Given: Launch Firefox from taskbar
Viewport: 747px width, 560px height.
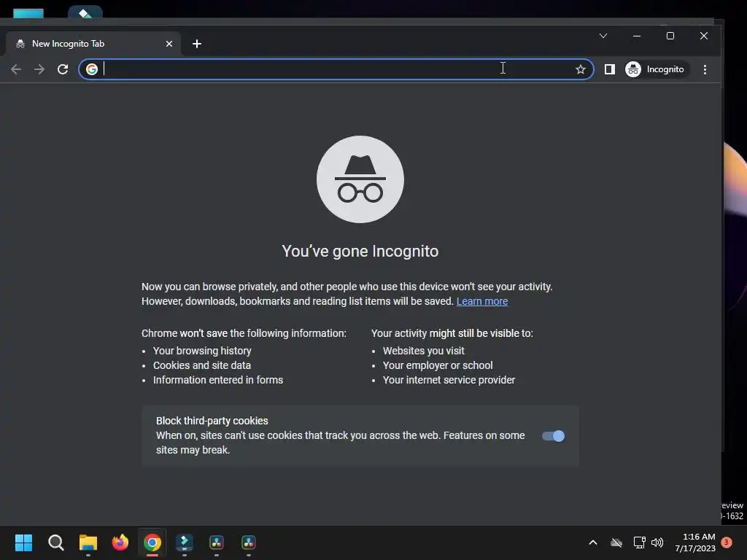Looking at the screenshot, I should coord(120,542).
